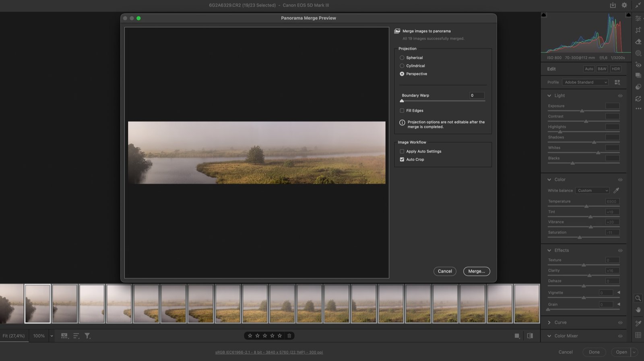Image resolution: width=644 pixels, height=361 pixels.
Task: Uncheck the Auto Crop checkbox
Action: (x=402, y=160)
